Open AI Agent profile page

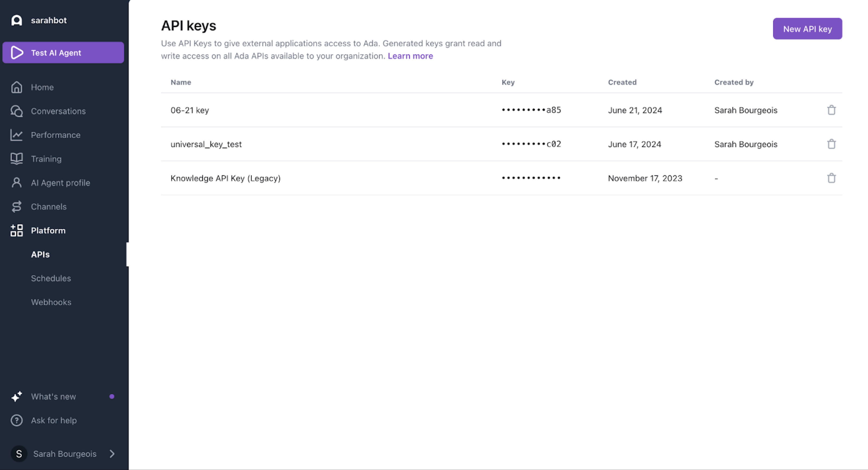(x=60, y=183)
